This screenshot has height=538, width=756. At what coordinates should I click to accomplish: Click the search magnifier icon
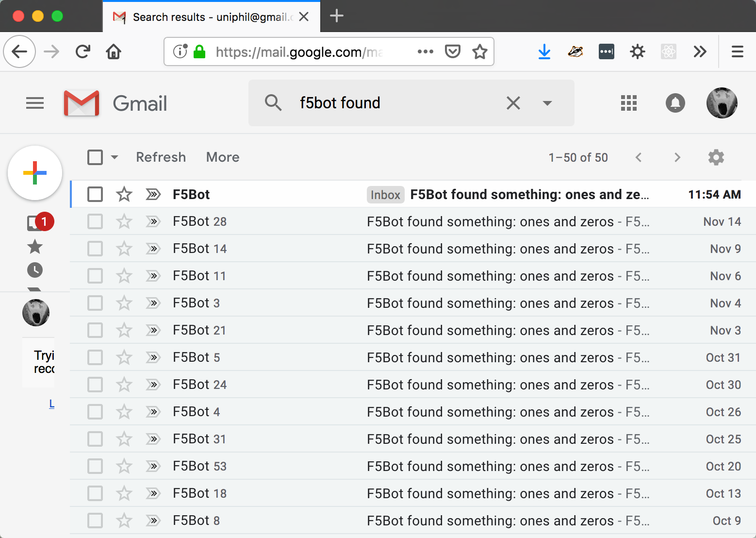point(273,102)
